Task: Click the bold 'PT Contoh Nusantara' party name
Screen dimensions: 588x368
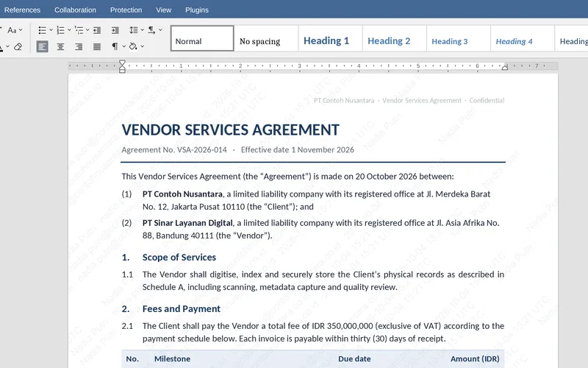Action: coord(182,194)
